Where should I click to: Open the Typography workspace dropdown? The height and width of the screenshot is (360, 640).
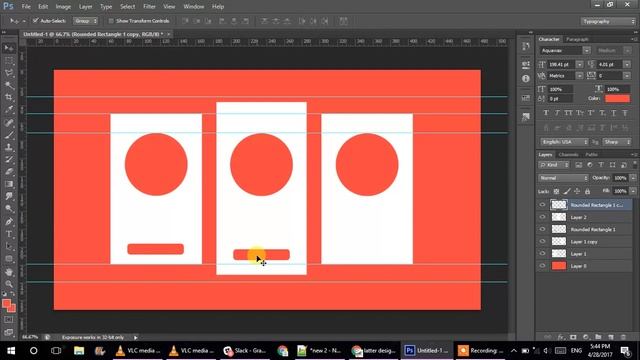[608, 21]
